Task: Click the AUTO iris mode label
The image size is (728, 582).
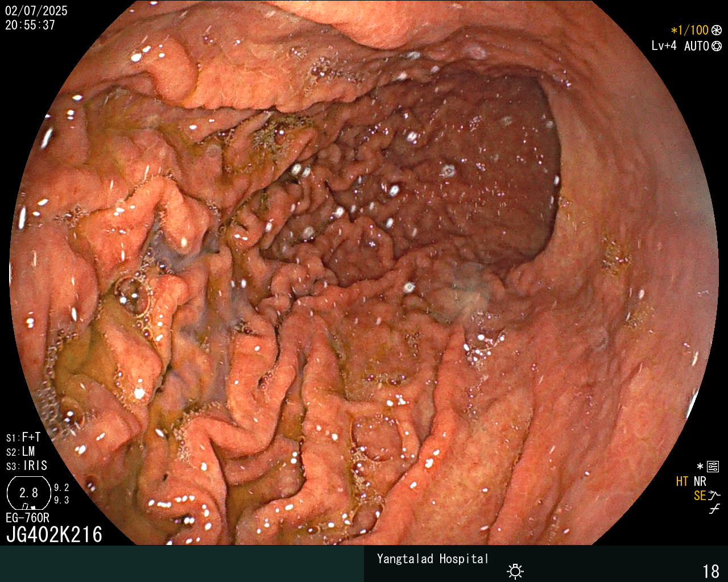Action: (x=696, y=46)
